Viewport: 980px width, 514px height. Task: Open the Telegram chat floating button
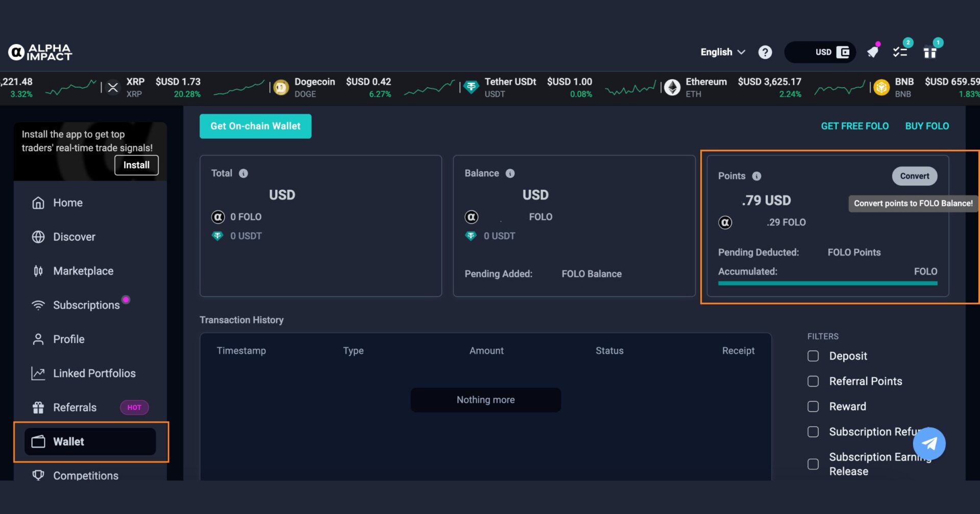pos(929,443)
